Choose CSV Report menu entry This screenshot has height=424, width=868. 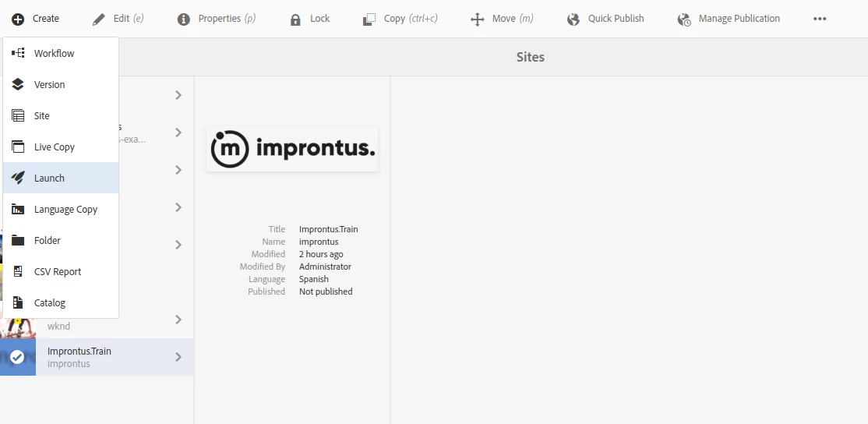[61, 271]
